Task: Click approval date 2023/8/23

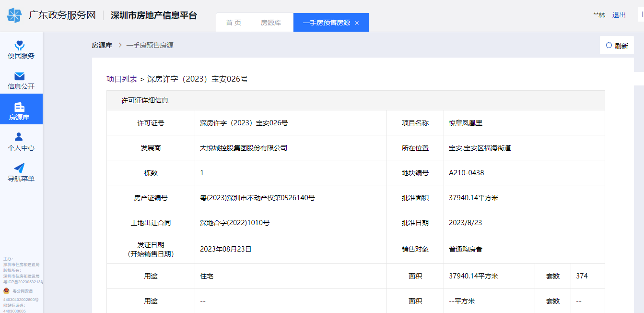Action: coord(465,223)
